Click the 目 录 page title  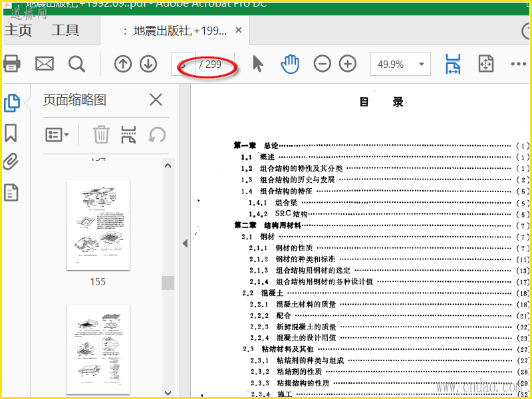(381, 102)
